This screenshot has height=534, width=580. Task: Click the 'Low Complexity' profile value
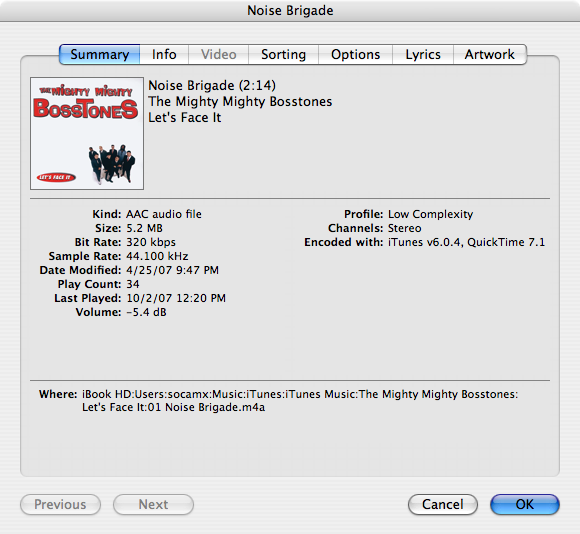[x=431, y=214]
